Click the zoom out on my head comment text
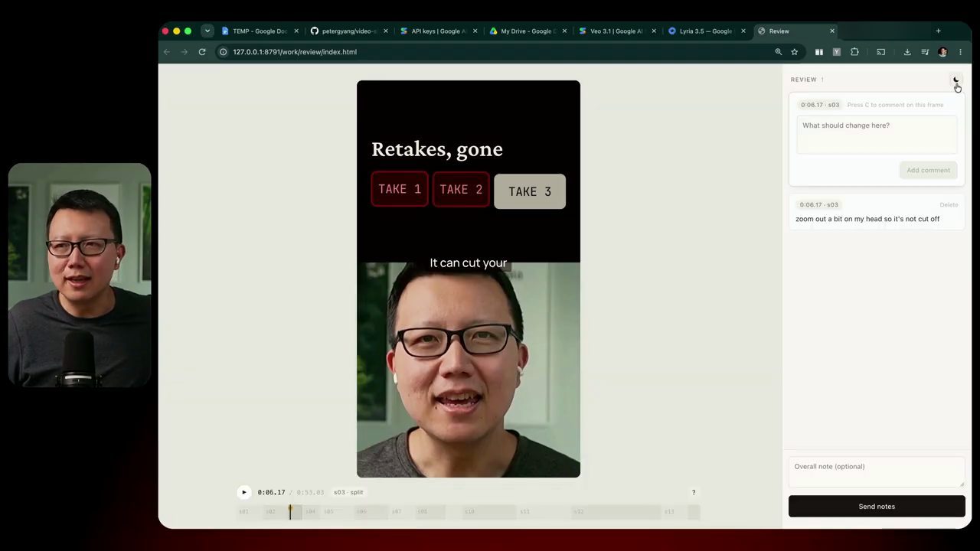 (867, 219)
